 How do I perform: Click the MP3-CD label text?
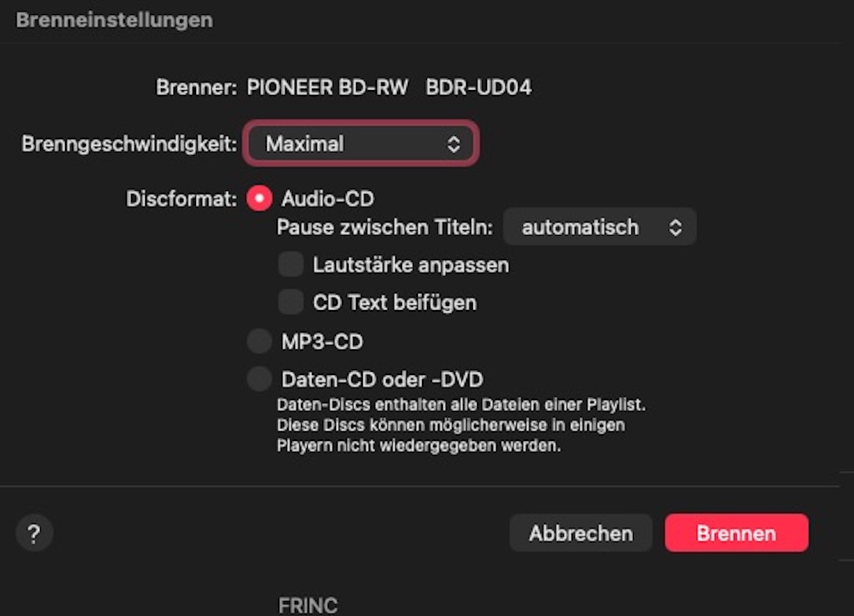(x=322, y=342)
